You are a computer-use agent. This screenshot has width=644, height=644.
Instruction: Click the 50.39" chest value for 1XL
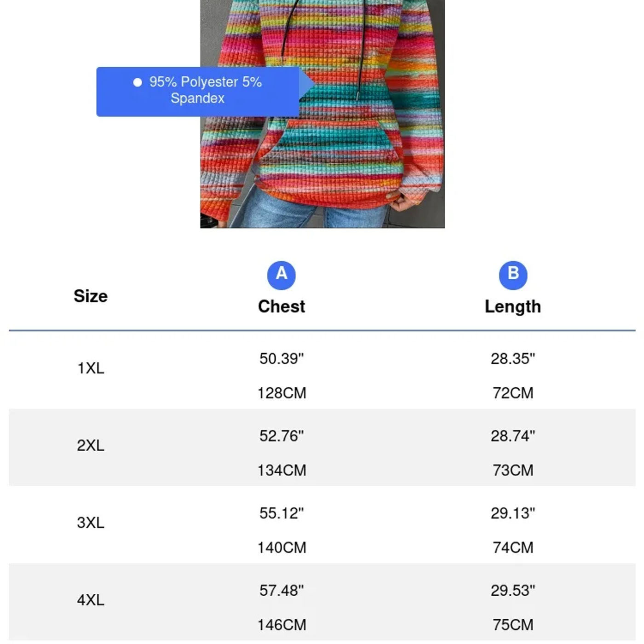click(282, 358)
